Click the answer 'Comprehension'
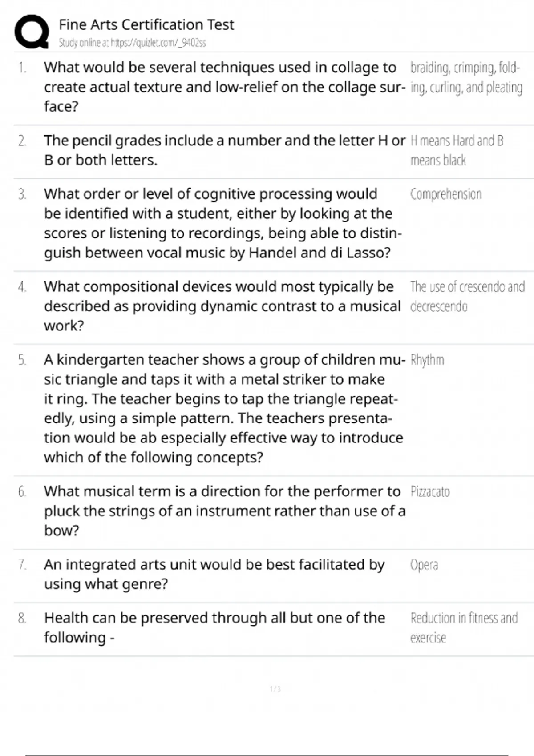The image size is (534, 756). [x=445, y=194]
